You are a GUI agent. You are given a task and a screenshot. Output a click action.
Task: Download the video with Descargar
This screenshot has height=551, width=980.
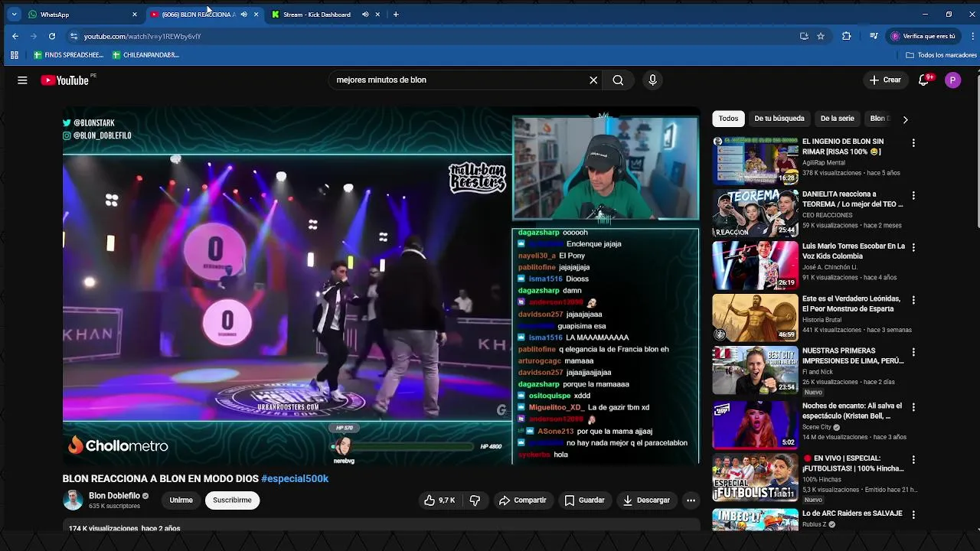point(646,500)
